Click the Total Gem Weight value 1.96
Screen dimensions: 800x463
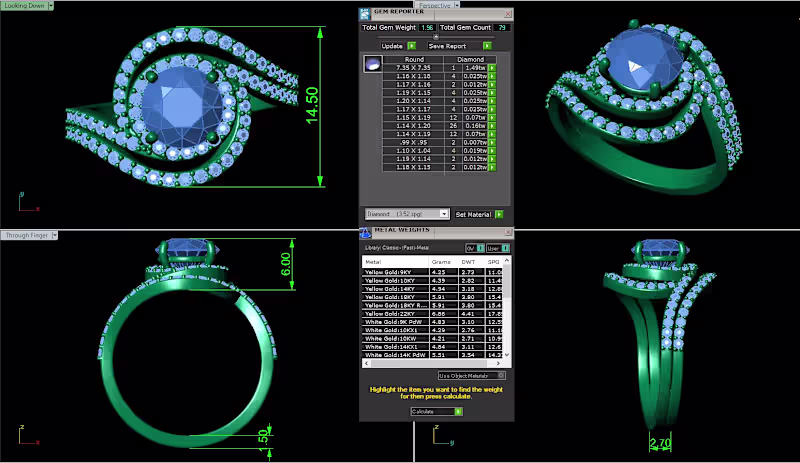coord(427,28)
